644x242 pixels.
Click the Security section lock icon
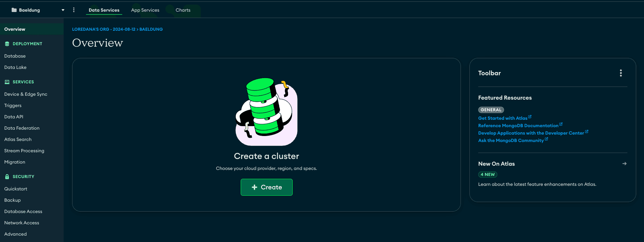click(7, 177)
